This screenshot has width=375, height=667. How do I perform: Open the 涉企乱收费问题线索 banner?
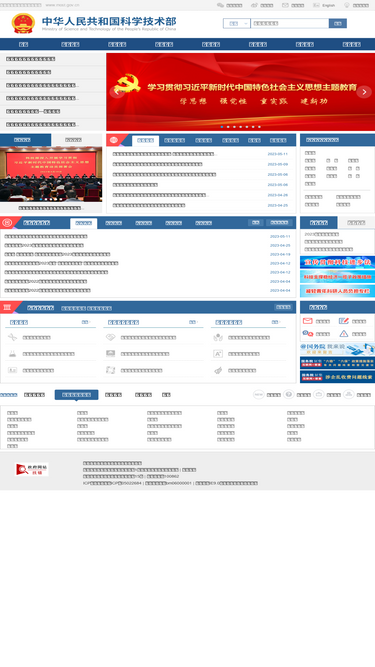[338, 377]
